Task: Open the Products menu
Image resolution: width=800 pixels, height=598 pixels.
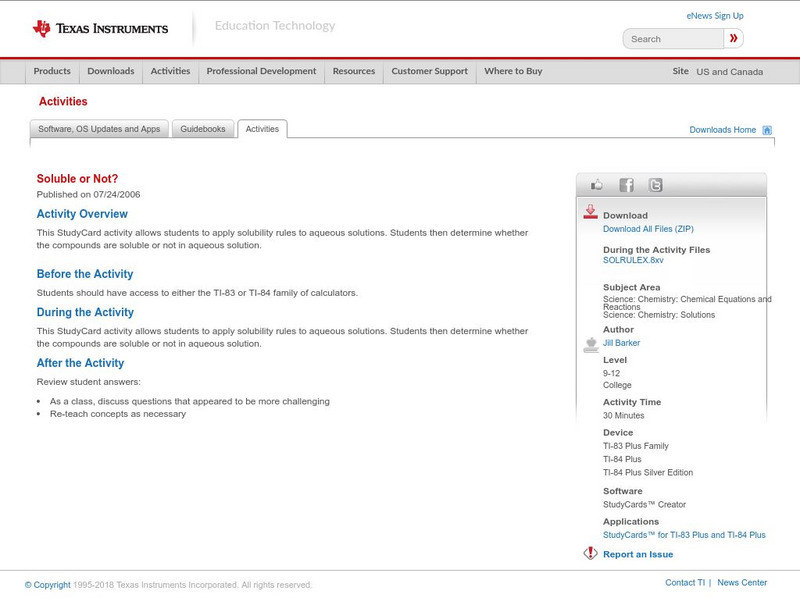Action: [x=52, y=71]
